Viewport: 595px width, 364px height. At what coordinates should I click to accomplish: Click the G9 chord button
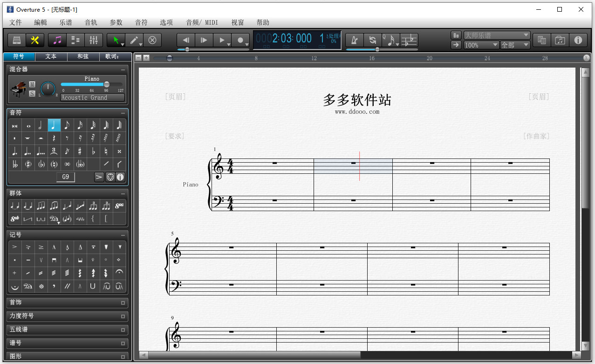click(x=65, y=177)
